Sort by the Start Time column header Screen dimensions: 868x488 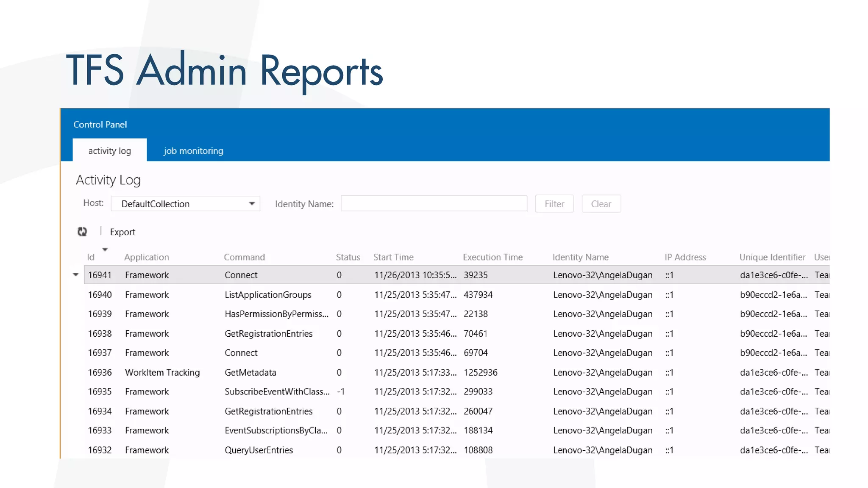(x=393, y=257)
